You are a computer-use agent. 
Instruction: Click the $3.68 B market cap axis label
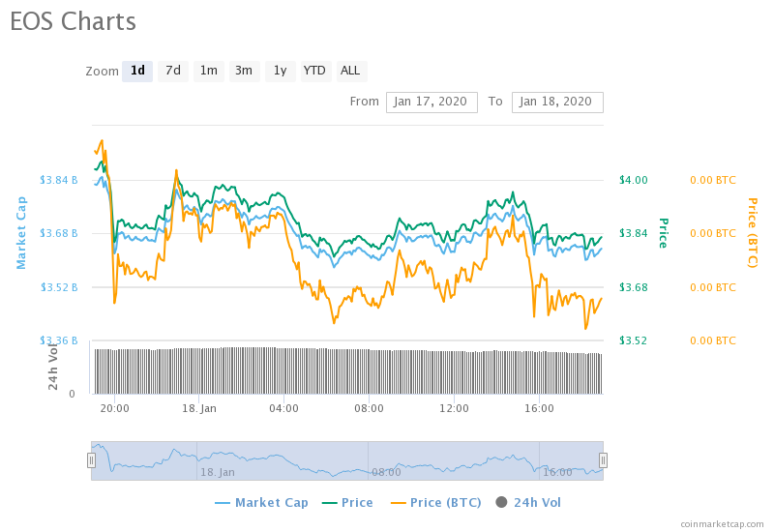(x=59, y=233)
